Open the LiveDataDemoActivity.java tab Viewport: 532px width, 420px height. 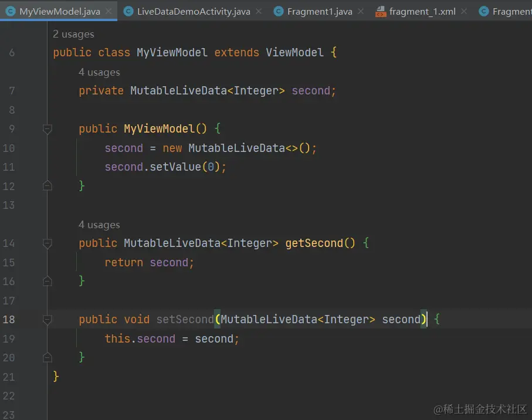(194, 12)
